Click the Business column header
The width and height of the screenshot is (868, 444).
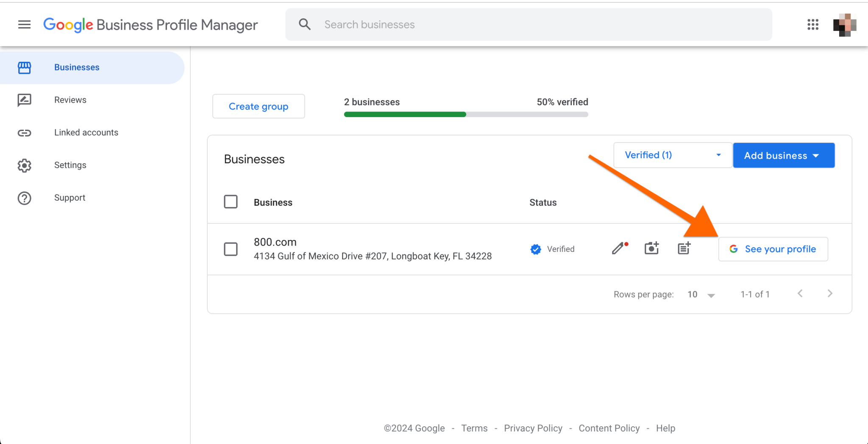(273, 202)
